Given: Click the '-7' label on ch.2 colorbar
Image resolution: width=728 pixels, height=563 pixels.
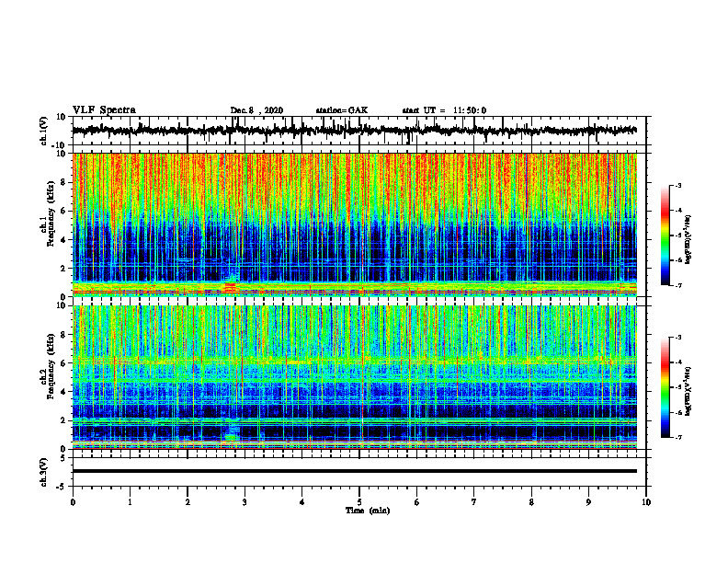Looking at the screenshot, I should tap(677, 438).
